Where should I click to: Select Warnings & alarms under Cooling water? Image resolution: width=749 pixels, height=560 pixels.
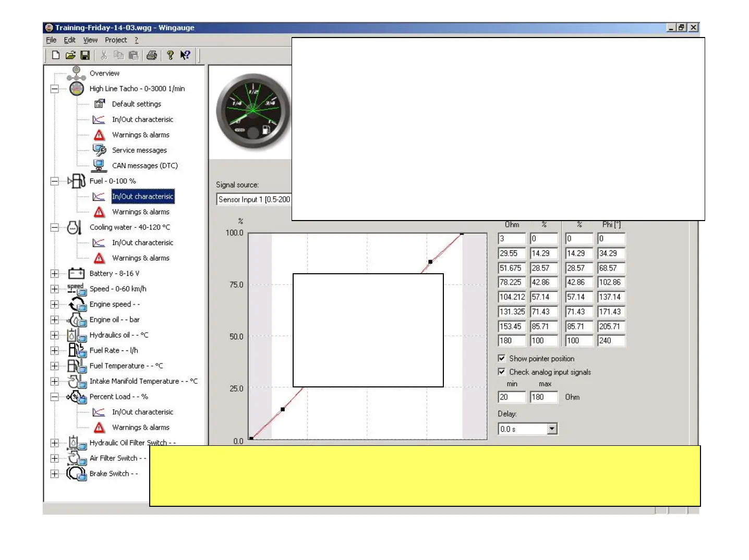[x=141, y=258]
